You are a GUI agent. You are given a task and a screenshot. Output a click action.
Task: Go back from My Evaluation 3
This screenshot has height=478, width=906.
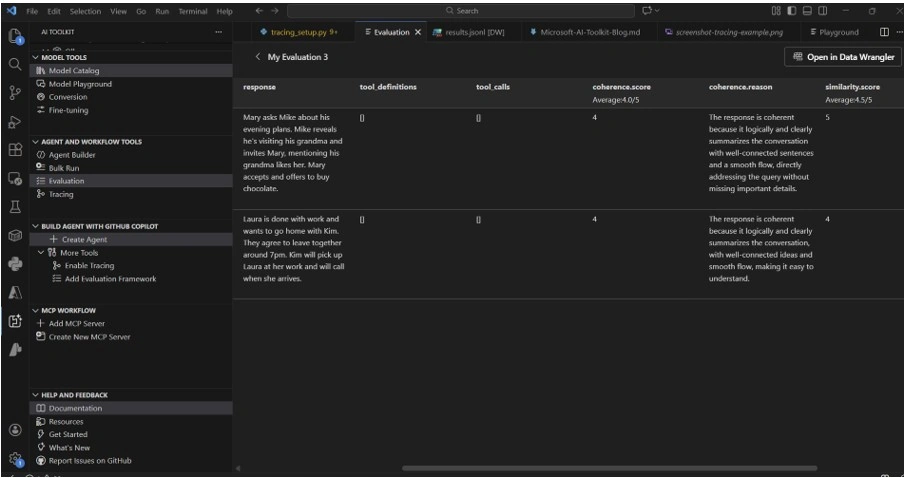coord(258,57)
